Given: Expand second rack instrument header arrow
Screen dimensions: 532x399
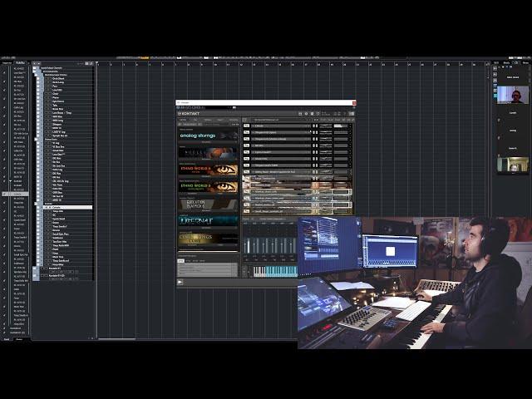Looking at the screenshot, I should tap(253, 132).
